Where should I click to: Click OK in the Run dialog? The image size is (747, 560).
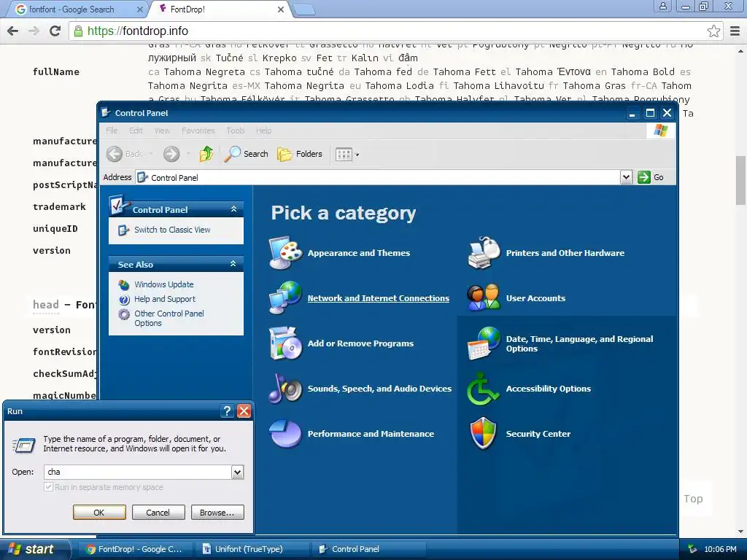coord(99,513)
